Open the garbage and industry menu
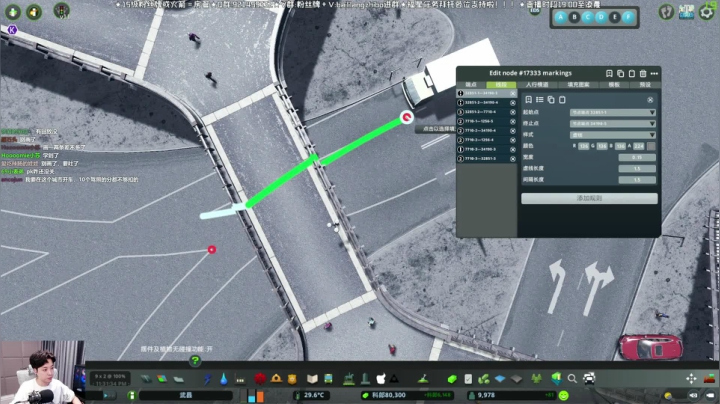The height and width of the screenshot is (404, 720). [240, 379]
